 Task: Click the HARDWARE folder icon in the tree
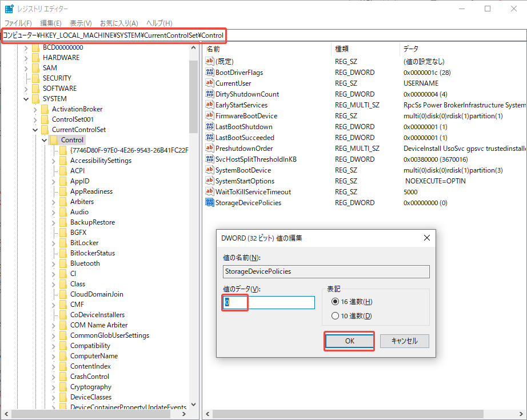tap(35, 58)
